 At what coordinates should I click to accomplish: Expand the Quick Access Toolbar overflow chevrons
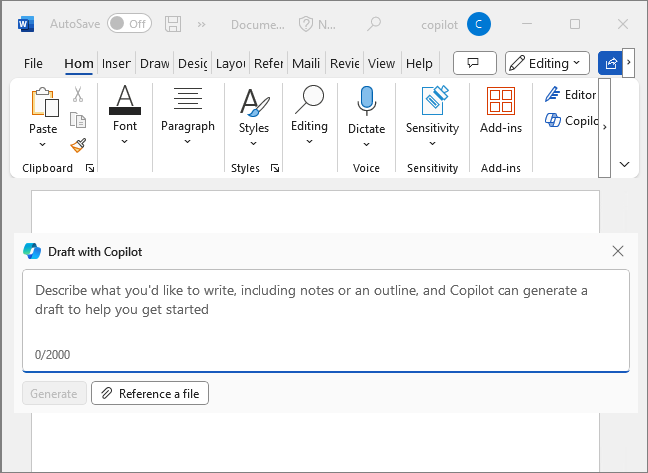[x=201, y=24]
